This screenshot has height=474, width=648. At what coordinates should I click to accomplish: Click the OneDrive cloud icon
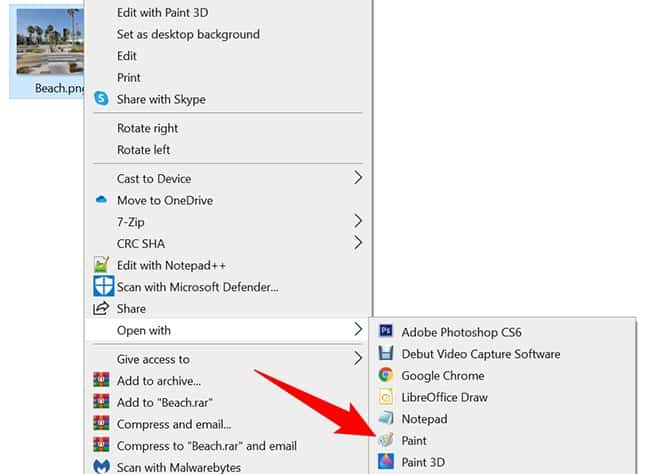tap(101, 200)
